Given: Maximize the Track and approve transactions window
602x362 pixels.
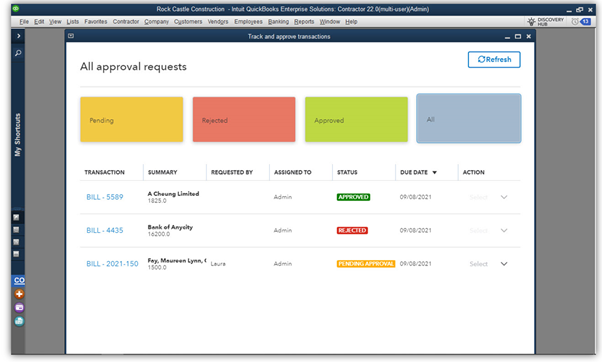Looking at the screenshot, I should coord(518,36).
